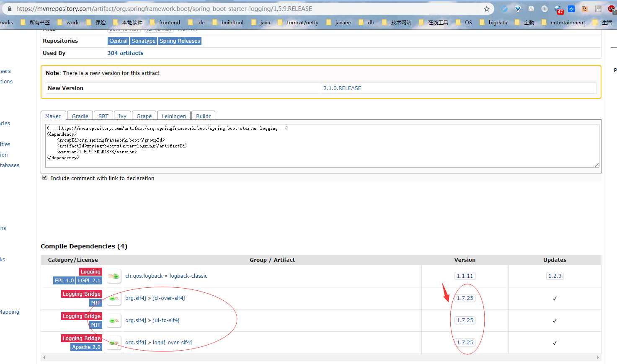Open the globe extension with 47 badge

558,9
